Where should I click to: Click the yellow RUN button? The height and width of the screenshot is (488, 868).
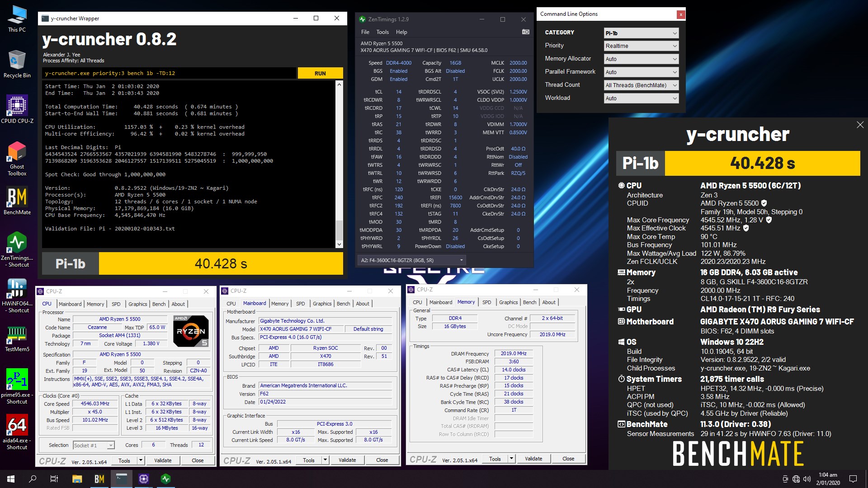[320, 73]
